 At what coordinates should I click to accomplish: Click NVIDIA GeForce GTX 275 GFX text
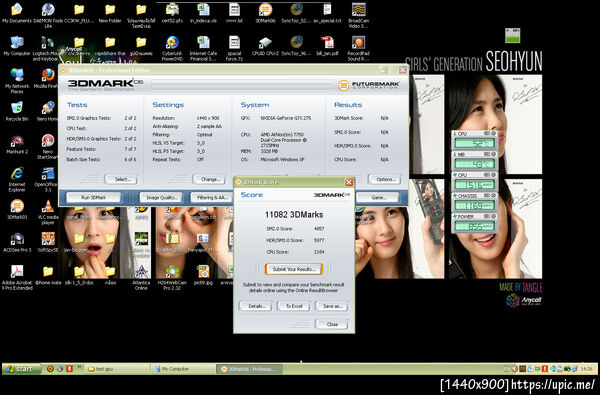tap(286, 118)
